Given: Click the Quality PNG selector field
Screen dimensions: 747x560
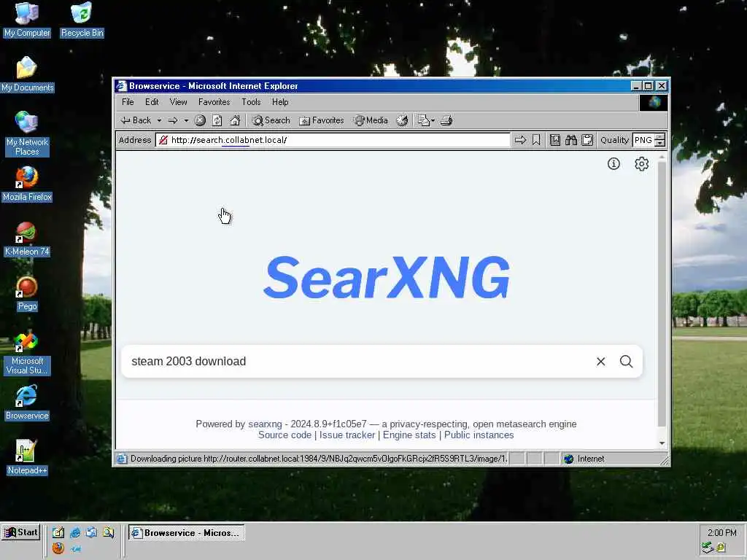Looking at the screenshot, I should pos(643,140).
